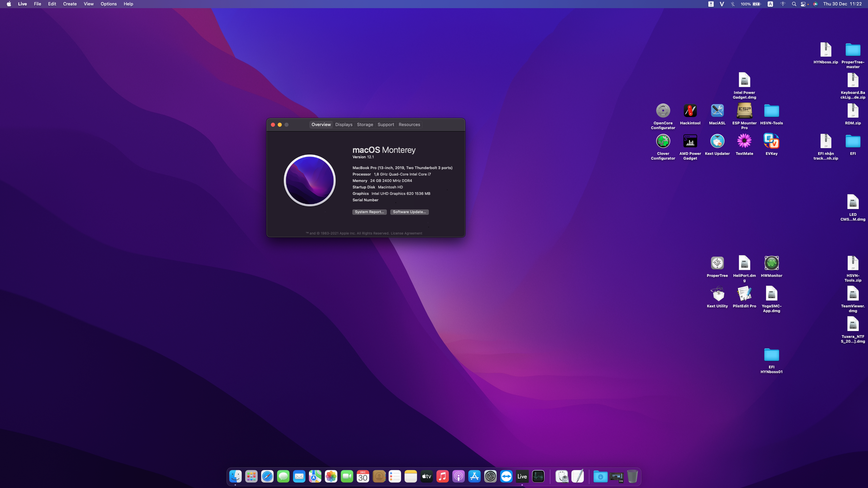This screenshot has width=868, height=488.
Task: Select the RDM.zip file
Action: click(x=853, y=111)
